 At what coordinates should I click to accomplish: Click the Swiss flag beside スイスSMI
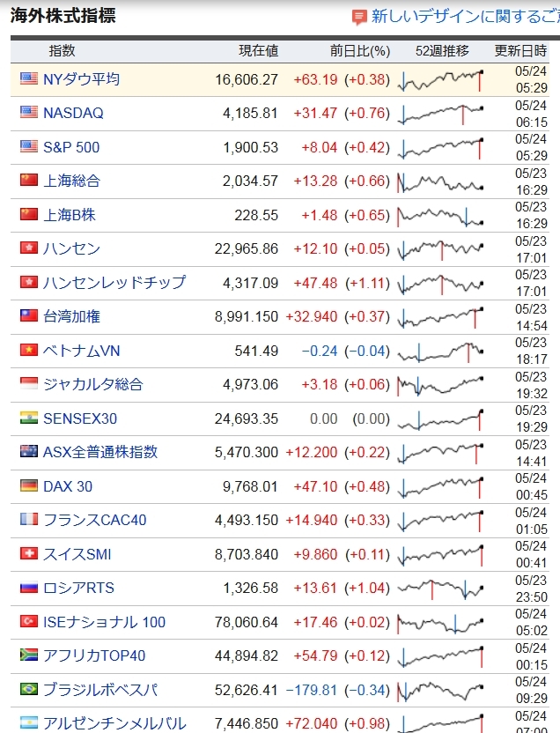[x=29, y=554]
